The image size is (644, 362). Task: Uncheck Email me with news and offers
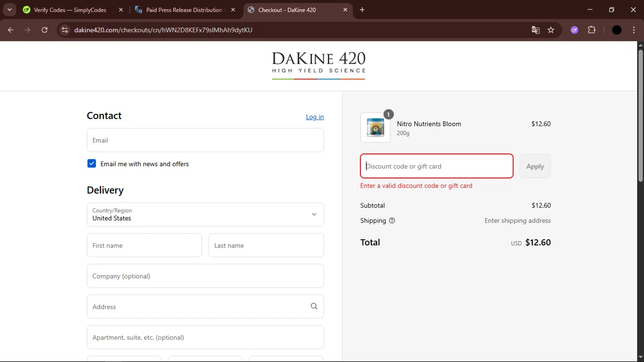[x=91, y=164]
